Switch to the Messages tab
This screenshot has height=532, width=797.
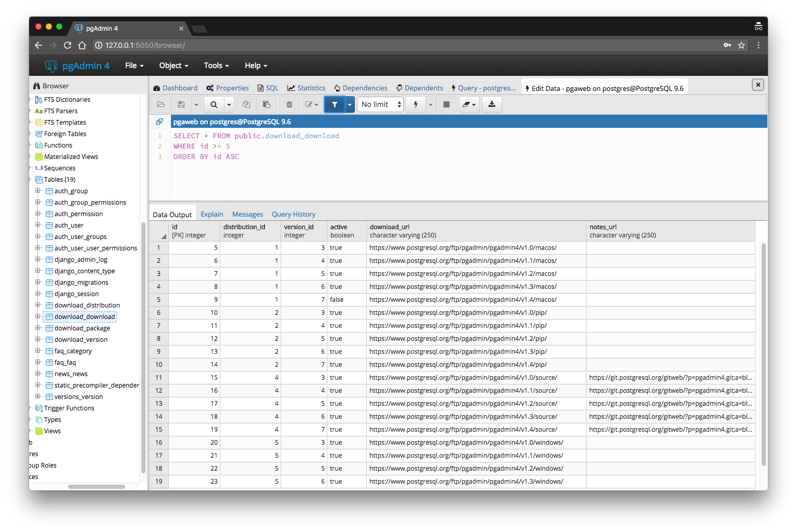coord(247,214)
